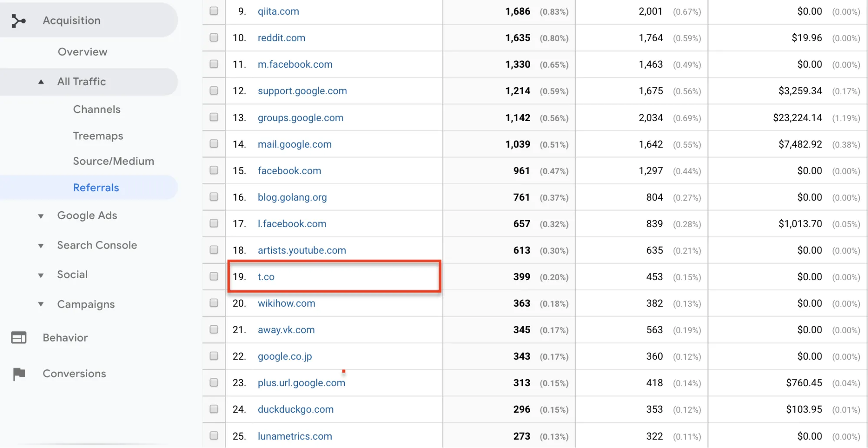Open the Source/Medium report
Viewport: 868px width, 448px height.
tap(114, 161)
